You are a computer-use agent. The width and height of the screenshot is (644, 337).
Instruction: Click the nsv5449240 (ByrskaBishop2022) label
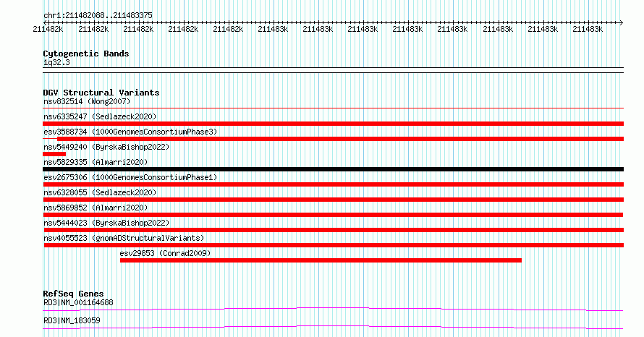pyautogui.click(x=106, y=147)
